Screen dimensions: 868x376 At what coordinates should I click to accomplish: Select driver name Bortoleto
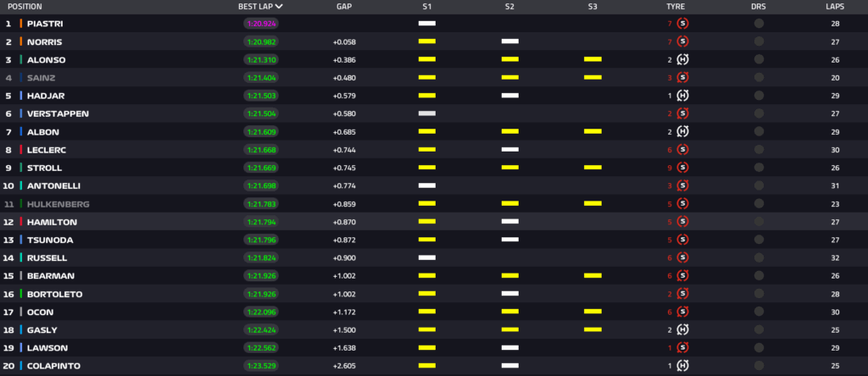[x=53, y=293]
